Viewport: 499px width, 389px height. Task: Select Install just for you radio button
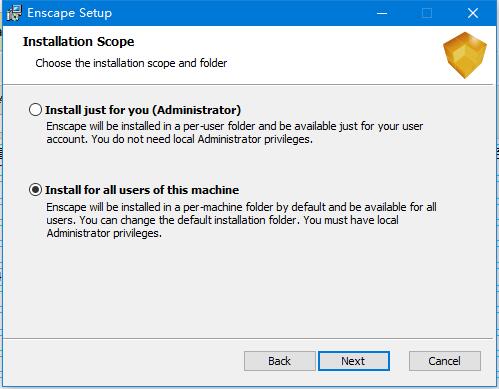click(x=35, y=110)
